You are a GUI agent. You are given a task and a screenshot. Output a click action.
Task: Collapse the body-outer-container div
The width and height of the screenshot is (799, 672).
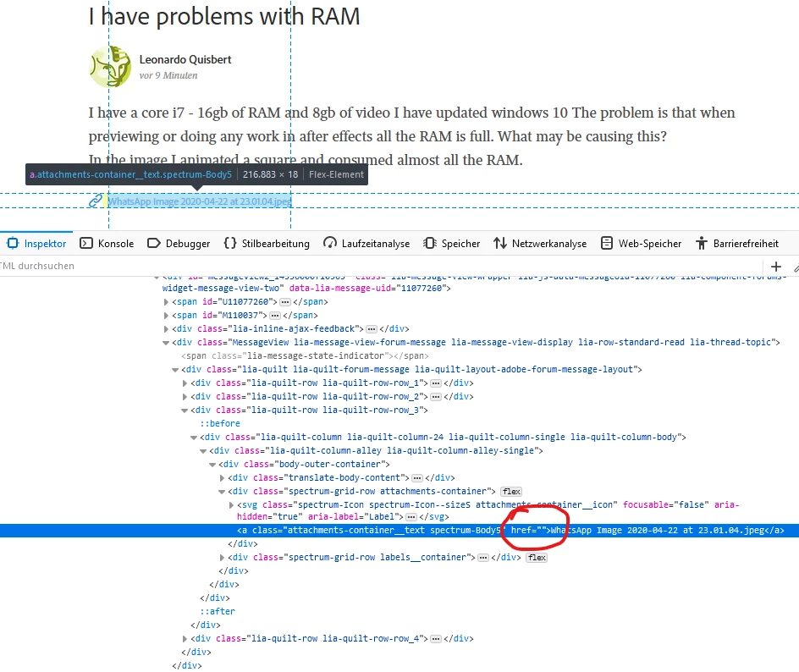(213, 465)
